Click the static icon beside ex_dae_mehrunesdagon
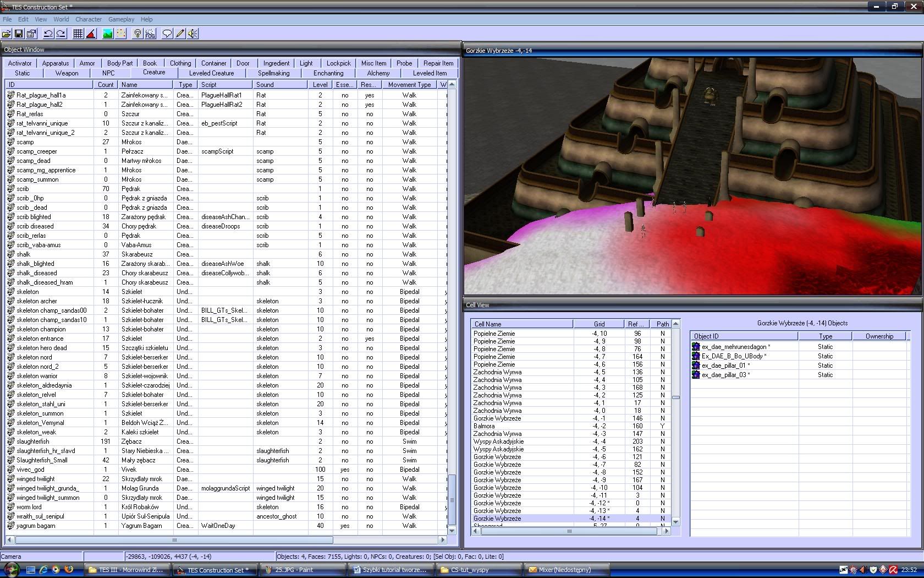This screenshot has width=924, height=578. coord(696,347)
